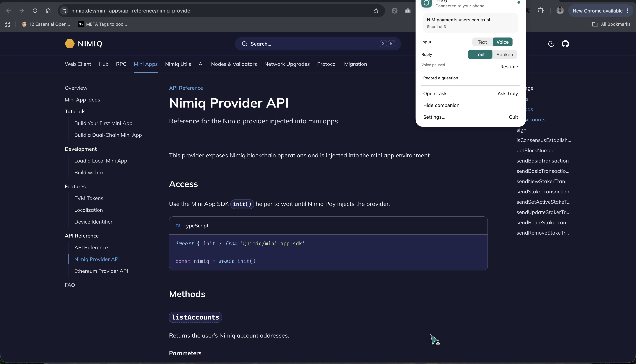Toggle dark mode with the moon icon
The image size is (636, 364).
click(551, 44)
